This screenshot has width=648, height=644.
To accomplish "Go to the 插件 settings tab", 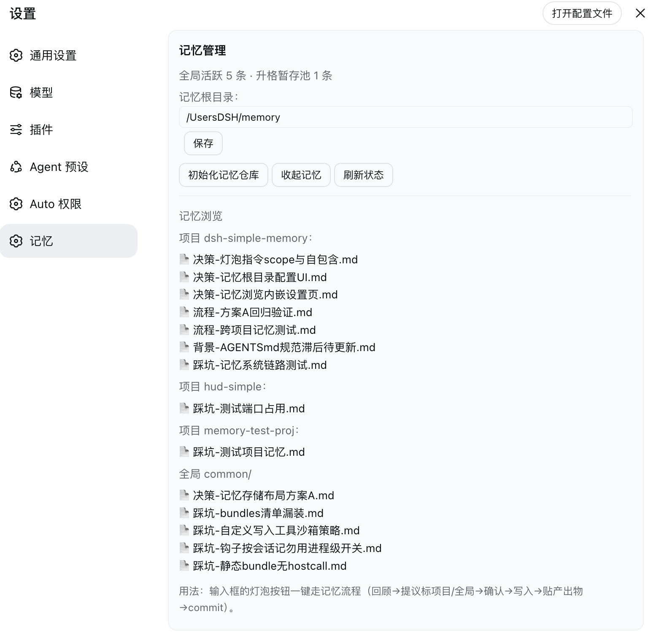I will pos(69,130).
